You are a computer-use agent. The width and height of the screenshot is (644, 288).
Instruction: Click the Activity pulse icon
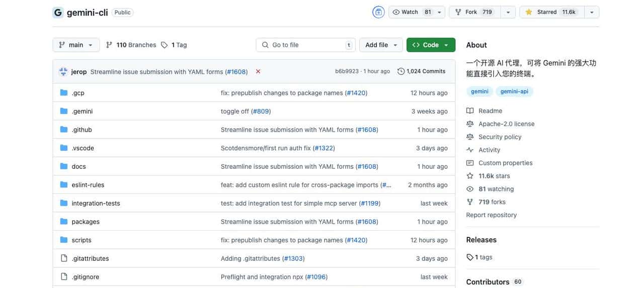click(x=470, y=150)
